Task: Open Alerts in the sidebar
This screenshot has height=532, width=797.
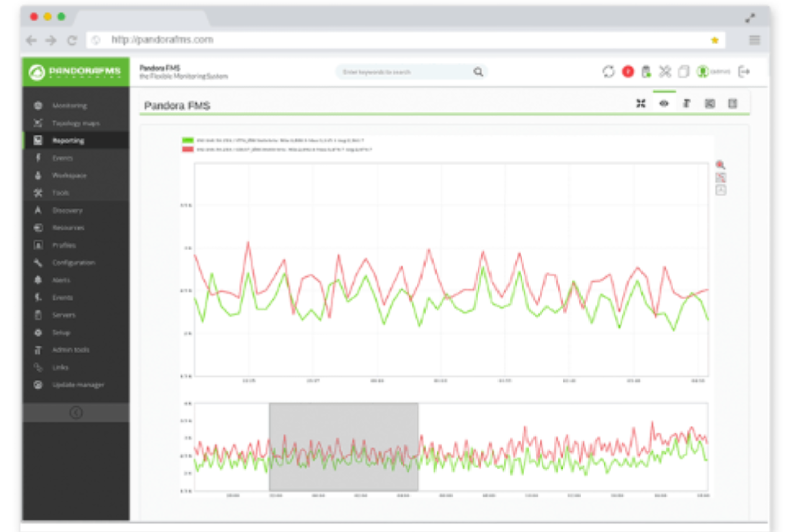Action: [76, 280]
